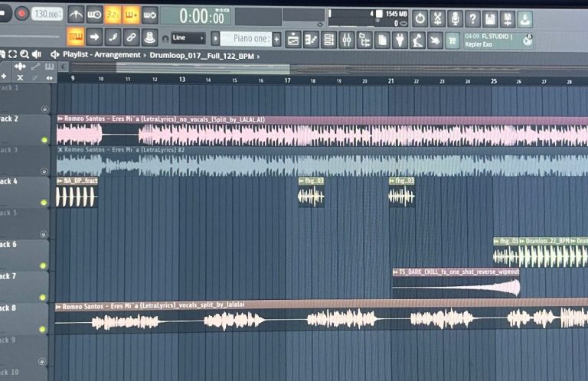Image resolution: width=588 pixels, height=381 pixels.
Task: Unmute Track 3 mute light
Action: click(44, 171)
